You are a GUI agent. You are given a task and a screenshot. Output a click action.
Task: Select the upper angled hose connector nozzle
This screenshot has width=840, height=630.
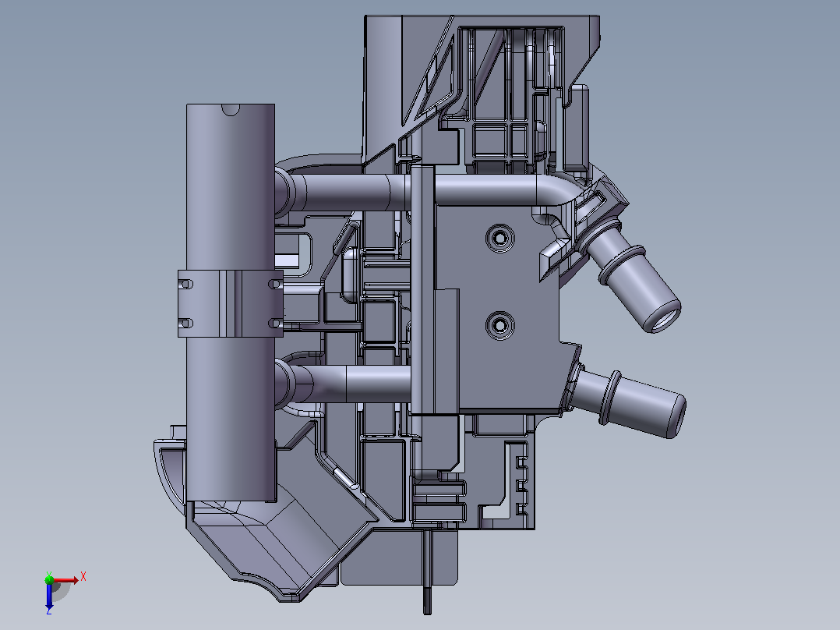point(633,275)
